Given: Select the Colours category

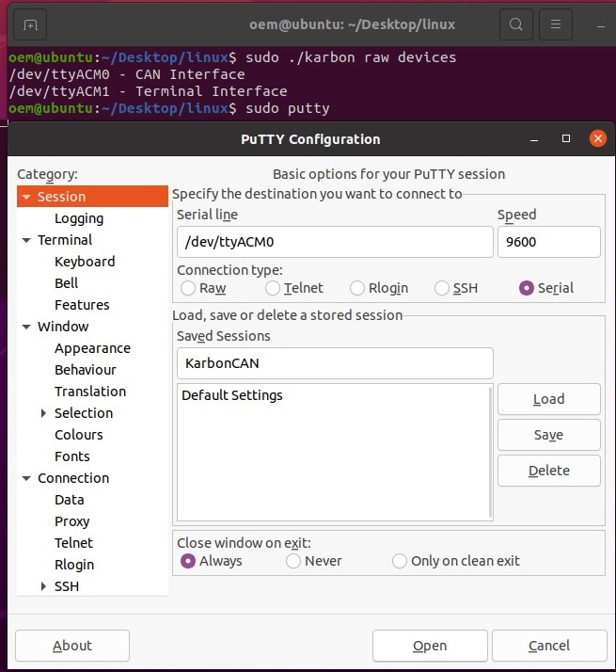Looking at the screenshot, I should pos(79,435).
